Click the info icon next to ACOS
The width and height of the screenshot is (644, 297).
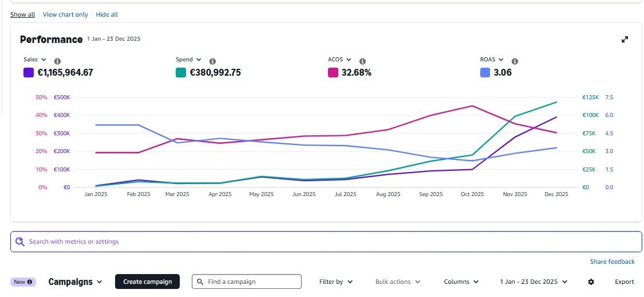click(362, 61)
